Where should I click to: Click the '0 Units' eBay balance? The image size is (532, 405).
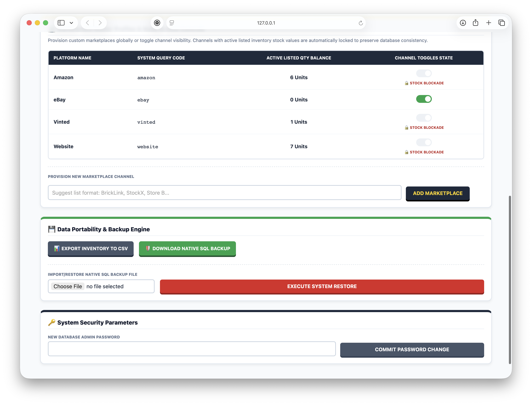click(x=299, y=100)
